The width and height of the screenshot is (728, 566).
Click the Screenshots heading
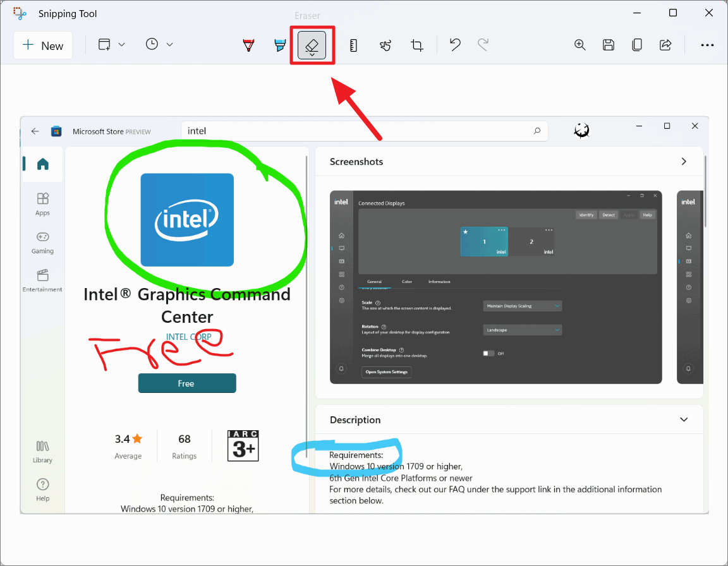pyautogui.click(x=356, y=162)
